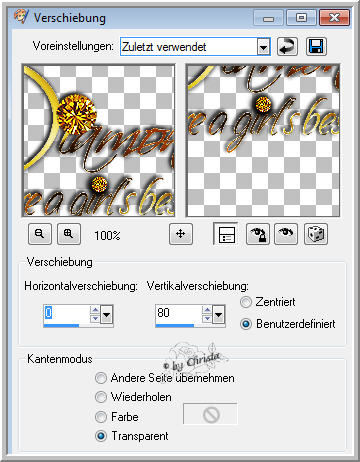This screenshot has height=462, width=360.
Task: Click the proof eye icon
Action: coord(286,234)
